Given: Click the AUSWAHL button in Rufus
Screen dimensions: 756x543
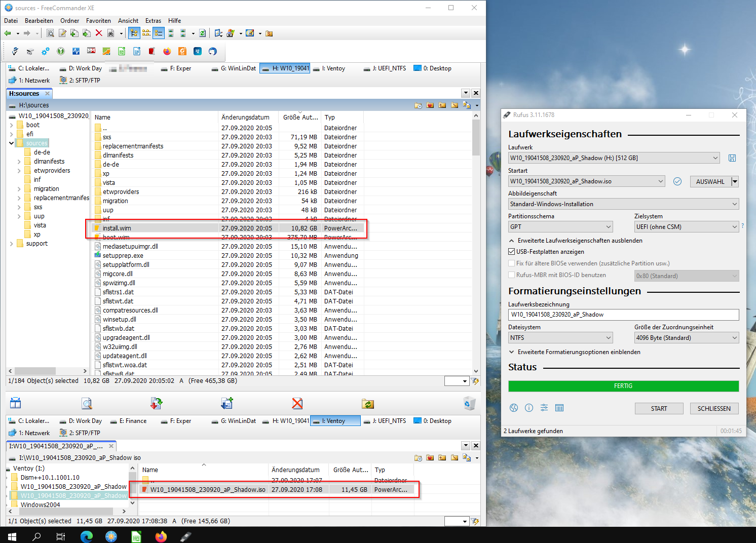Looking at the screenshot, I should tap(710, 181).
